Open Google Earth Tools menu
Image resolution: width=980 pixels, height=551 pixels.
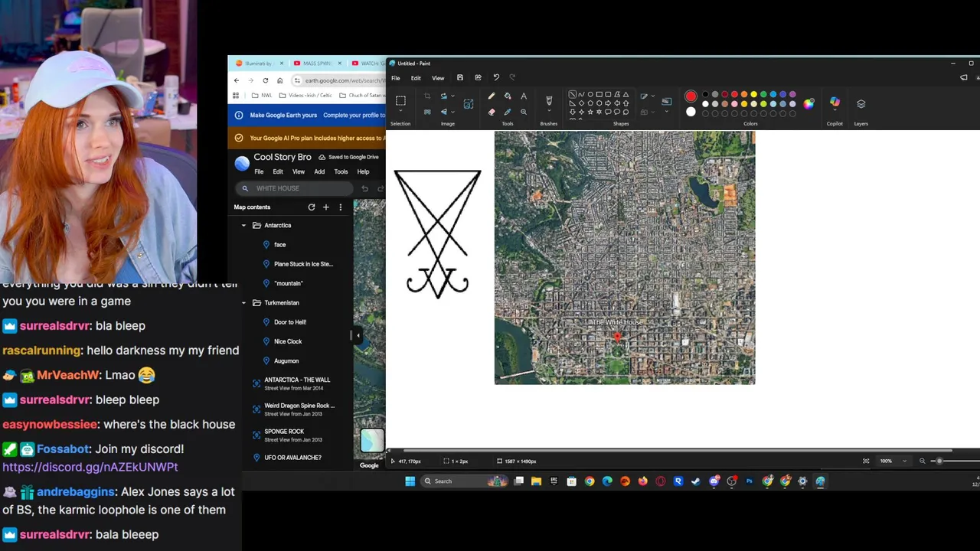click(x=341, y=172)
